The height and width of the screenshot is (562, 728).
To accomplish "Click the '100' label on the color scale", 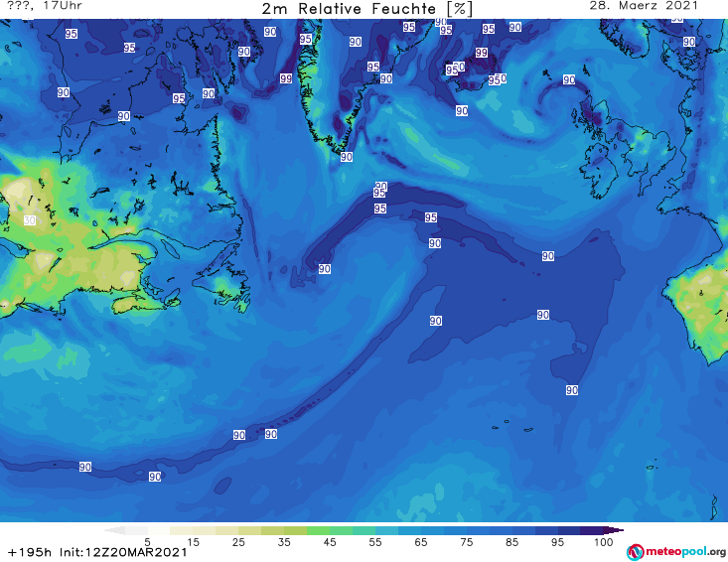I will pos(603,542).
